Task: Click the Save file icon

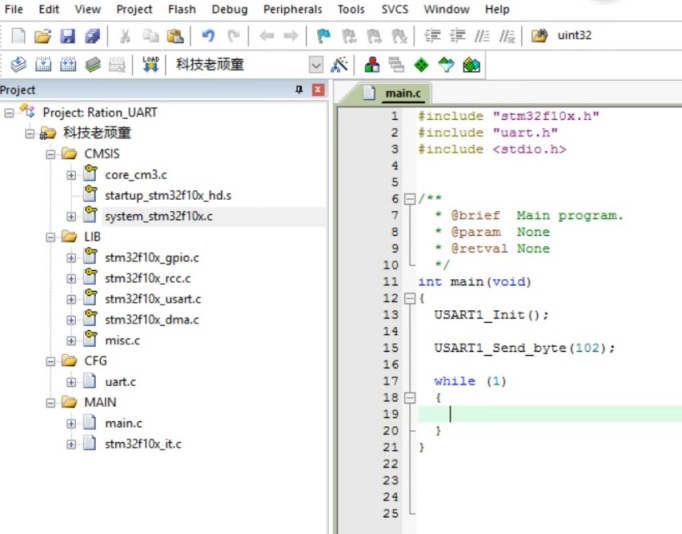Action: click(x=68, y=36)
